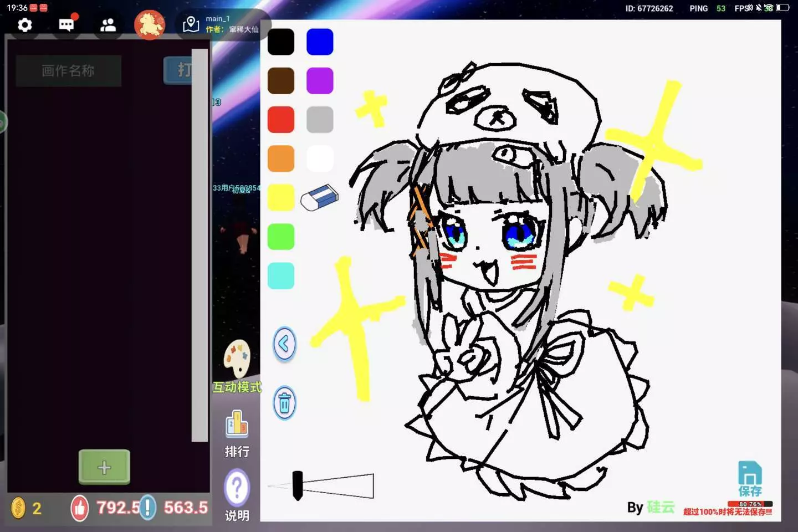
Task: Click the coin count 2
Action: coord(37,508)
